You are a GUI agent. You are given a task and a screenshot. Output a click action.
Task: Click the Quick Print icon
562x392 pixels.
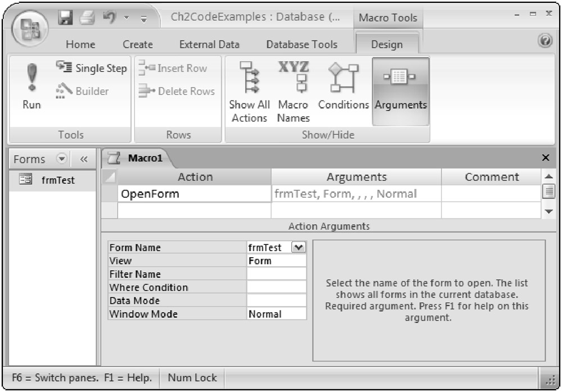click(x=87, y=18)
